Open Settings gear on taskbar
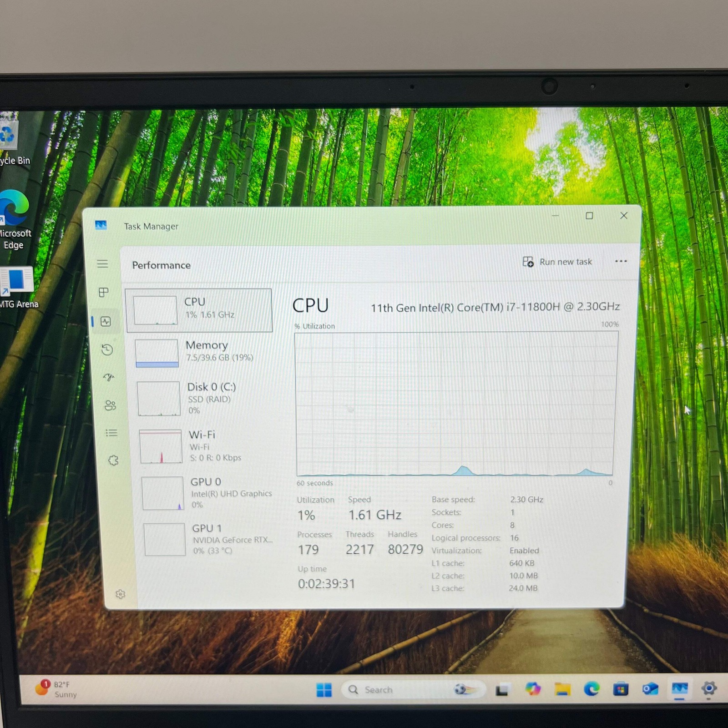728x728 pixels. tap(709, 688)
